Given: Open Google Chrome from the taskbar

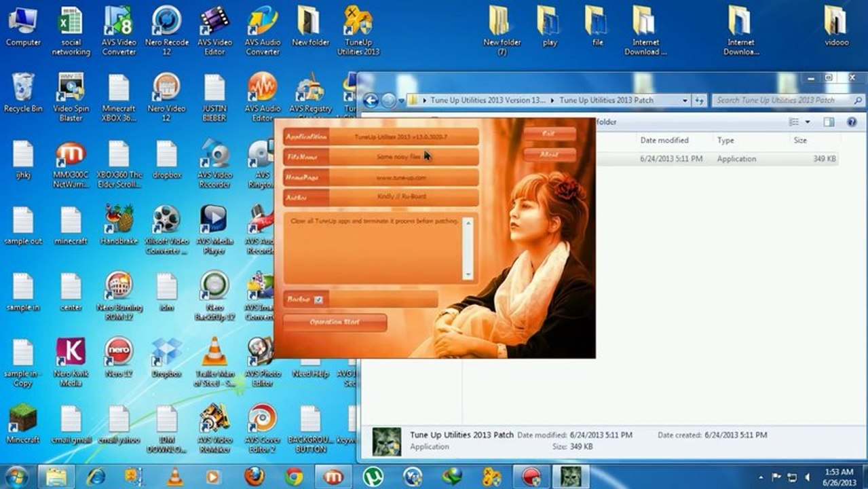Looking at the screenshot, I should click(294, 477).
